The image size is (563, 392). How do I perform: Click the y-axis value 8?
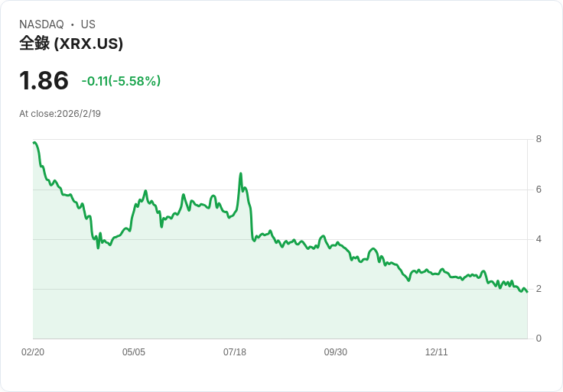click(x=539, y=139)
